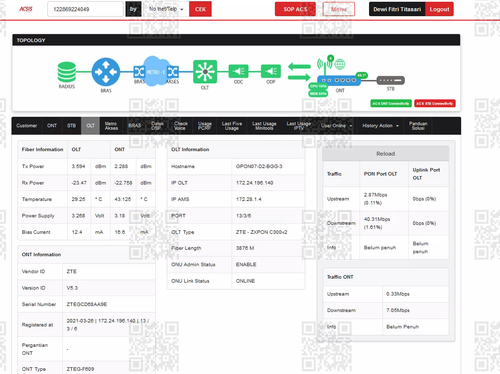
Task: Click the AKSES switch icon beside cloud
Action: (173, 72)
